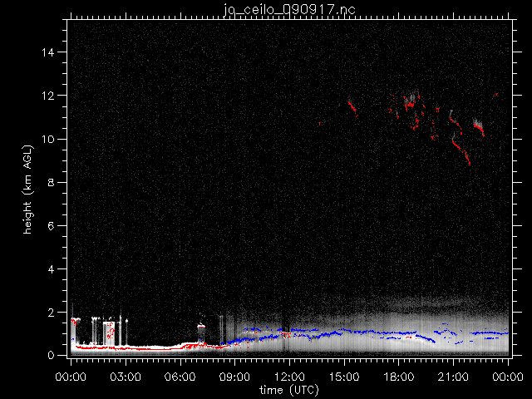Select the height (km AGL) axis label
The image size is (532, 399).
click(27, 188)
